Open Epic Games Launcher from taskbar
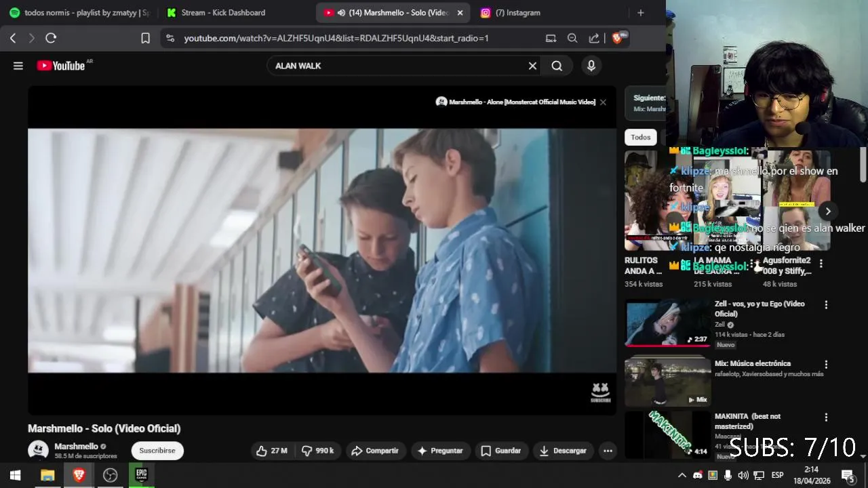Screen dimensions: 868x488 [141, 475]
